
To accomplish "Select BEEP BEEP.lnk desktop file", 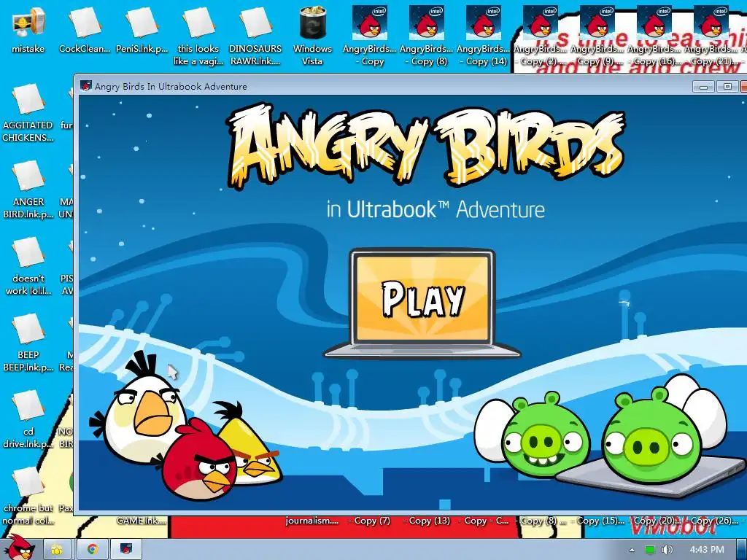I will coord(28,343).
